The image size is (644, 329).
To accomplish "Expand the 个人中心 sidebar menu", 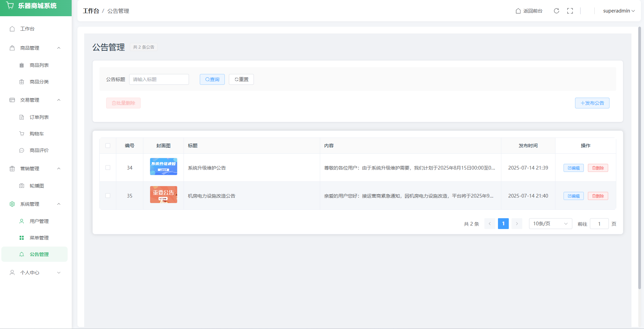I will pyautogui.click(x=35, y=273).
